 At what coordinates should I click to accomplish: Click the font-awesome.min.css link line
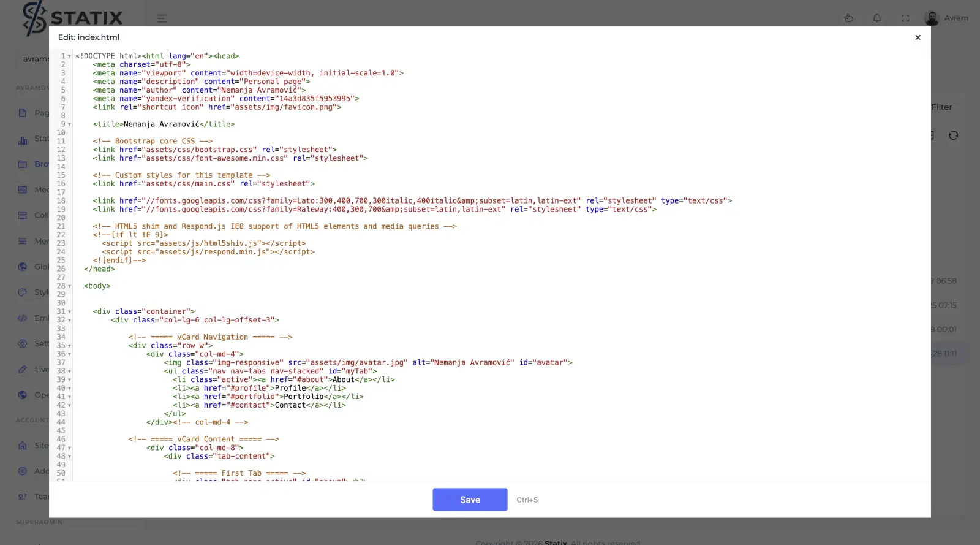[x=230, y=158]
